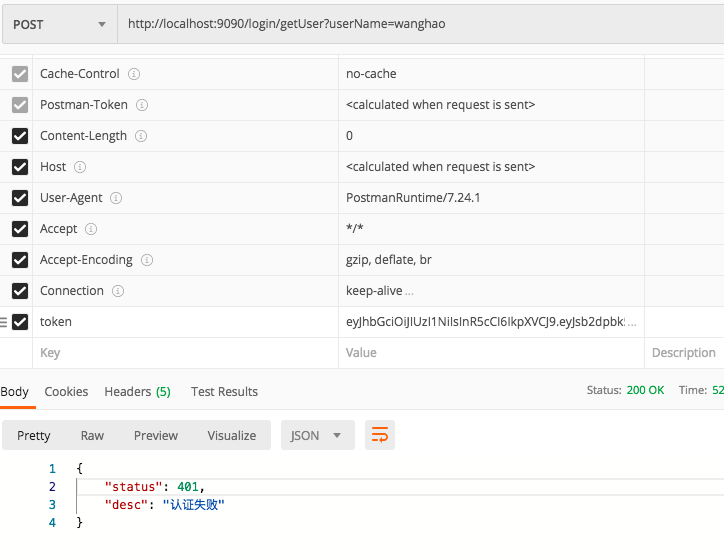
Task: Click the info icon beside Content-Length
Action: point(141,136)
